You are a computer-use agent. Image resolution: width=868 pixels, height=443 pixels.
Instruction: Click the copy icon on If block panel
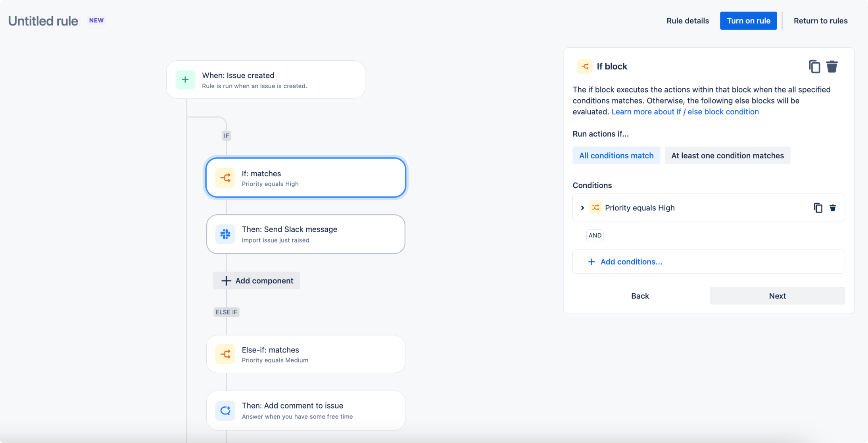pos(814,67)
